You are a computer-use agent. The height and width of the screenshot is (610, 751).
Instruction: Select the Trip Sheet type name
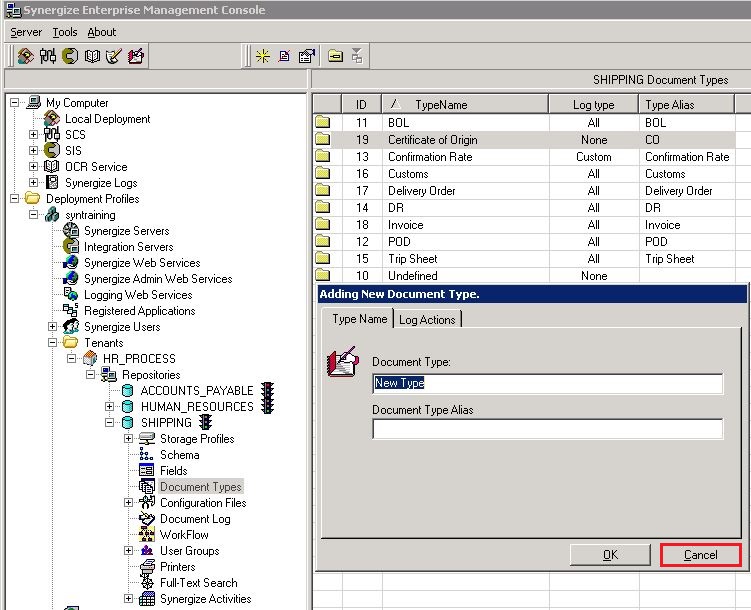(412, 259)
